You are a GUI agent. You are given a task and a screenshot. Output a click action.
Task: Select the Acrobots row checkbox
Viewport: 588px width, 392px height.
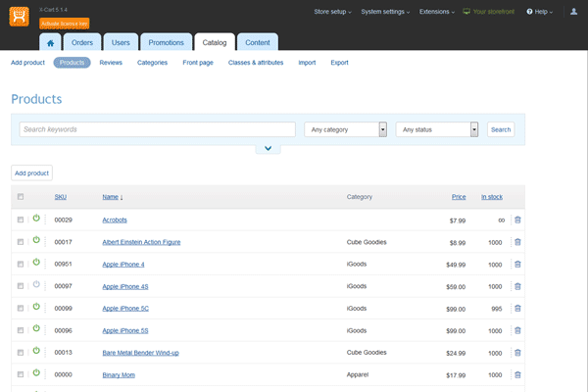[21, 220]
